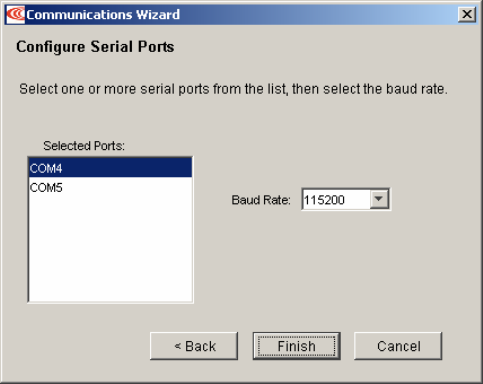The image size is (483, 384).
Task: Click the Baud Rate label
Action: tap(261, 200)
